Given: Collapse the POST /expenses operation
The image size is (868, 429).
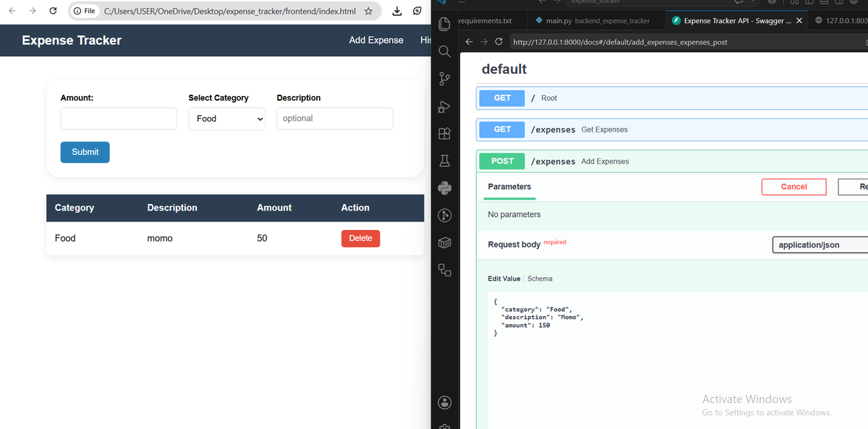Looking at the screenshot, I should (673, 161).
